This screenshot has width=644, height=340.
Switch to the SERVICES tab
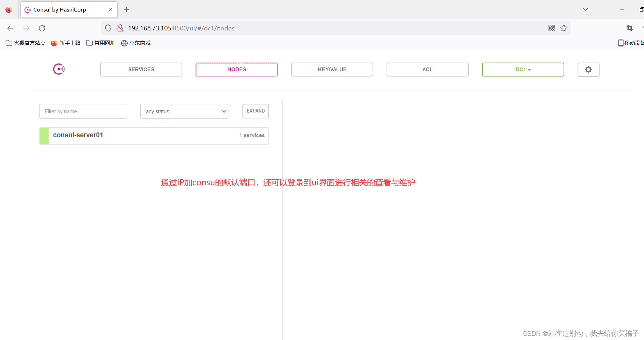coord(141,70)
